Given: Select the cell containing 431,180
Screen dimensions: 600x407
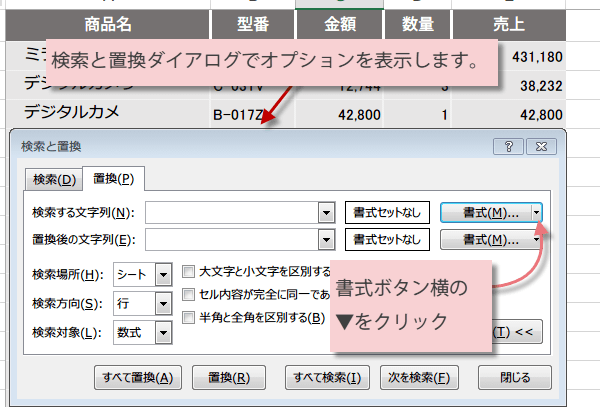Looking at the screenshot, I should 532,57.
